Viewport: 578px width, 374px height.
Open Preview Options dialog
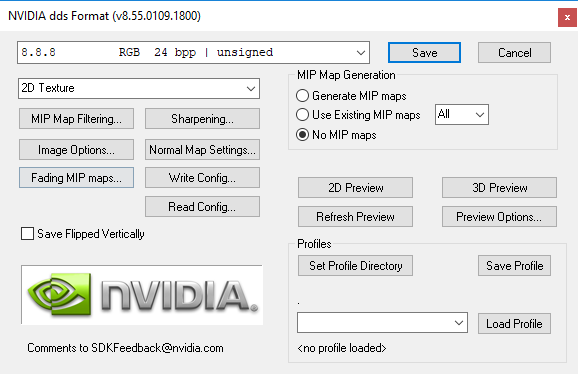tap(499, 217)
